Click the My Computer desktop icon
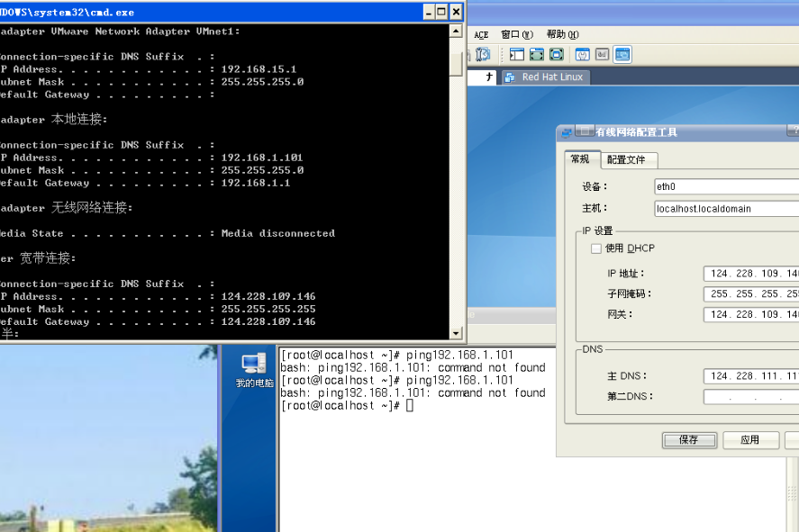Viewport: 799px width, 532px height. pos(254,370)
